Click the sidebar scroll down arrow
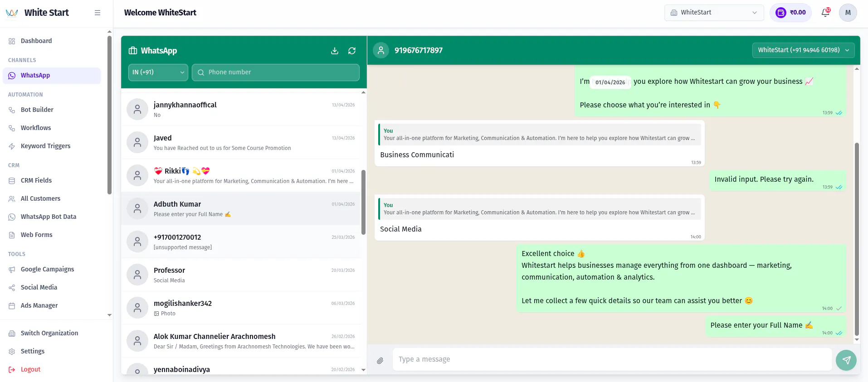The image size is (868, 382). click(109, 315)
